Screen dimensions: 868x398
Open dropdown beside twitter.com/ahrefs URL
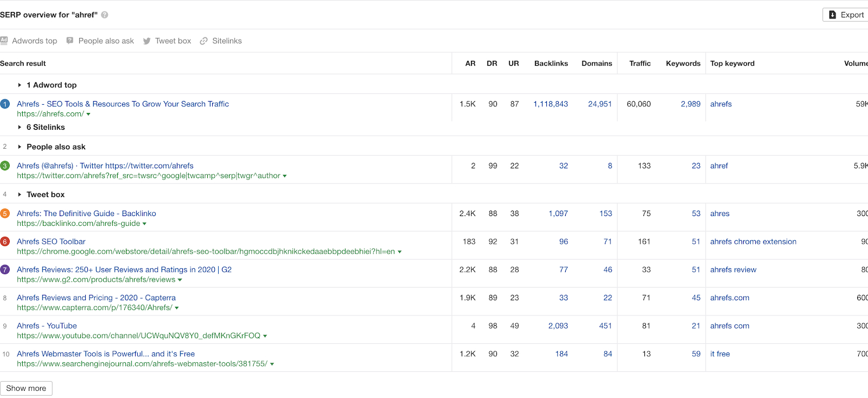[x=285, y=176]
